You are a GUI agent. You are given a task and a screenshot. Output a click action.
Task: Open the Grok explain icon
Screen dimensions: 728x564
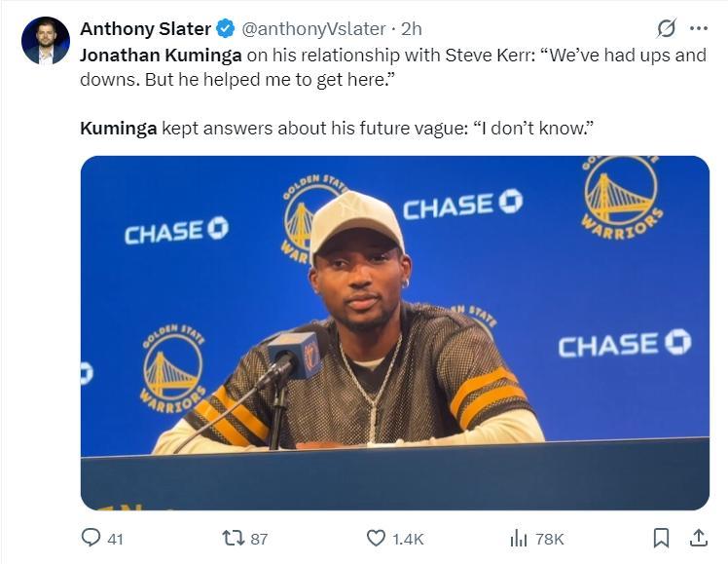click(667, 28)
